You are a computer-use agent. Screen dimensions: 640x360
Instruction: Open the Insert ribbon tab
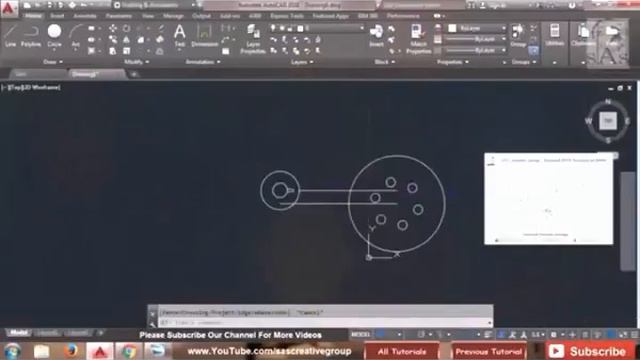[57, 16]
